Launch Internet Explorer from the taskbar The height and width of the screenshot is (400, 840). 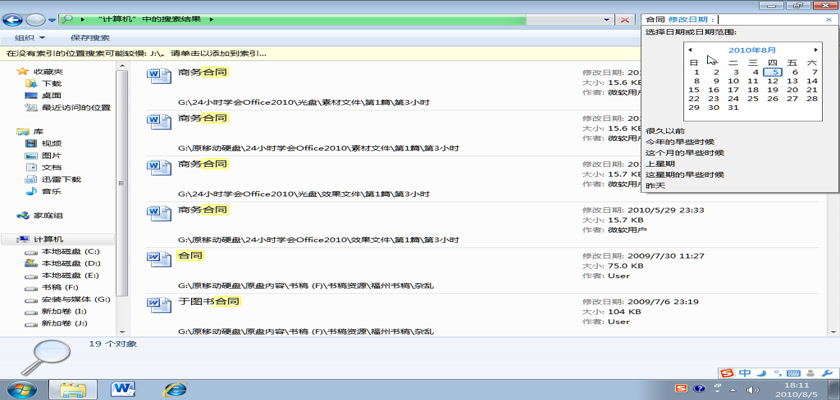click(176, 387)
